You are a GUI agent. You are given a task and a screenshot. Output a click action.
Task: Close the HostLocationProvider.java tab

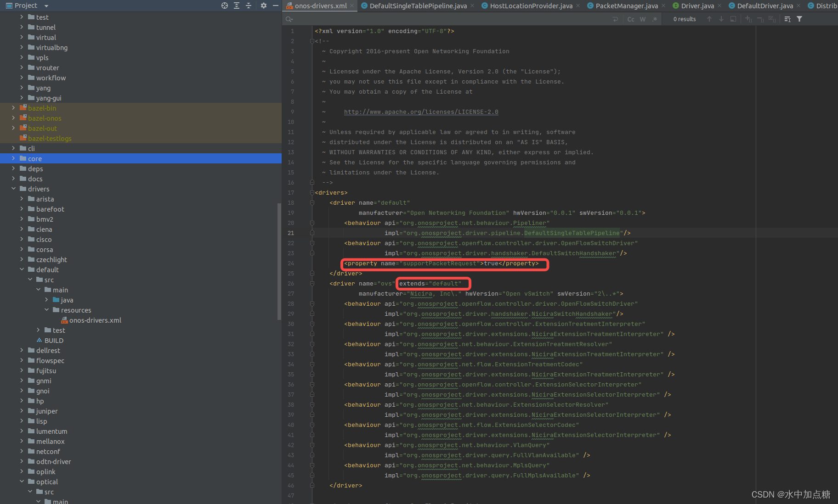(x=578, y=6)
